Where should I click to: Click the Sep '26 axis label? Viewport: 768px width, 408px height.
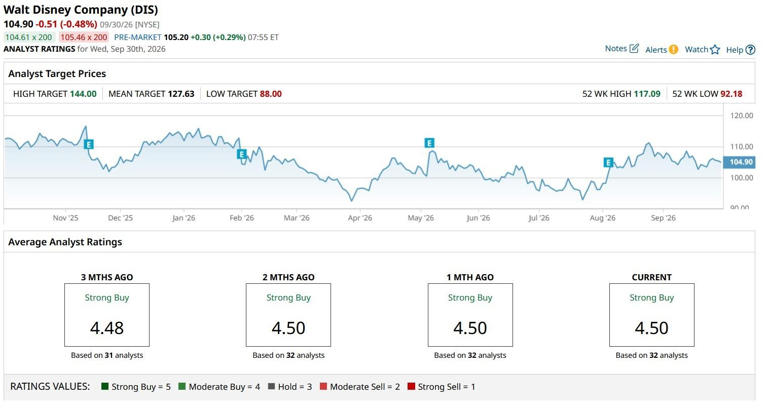tap(663, 218)
